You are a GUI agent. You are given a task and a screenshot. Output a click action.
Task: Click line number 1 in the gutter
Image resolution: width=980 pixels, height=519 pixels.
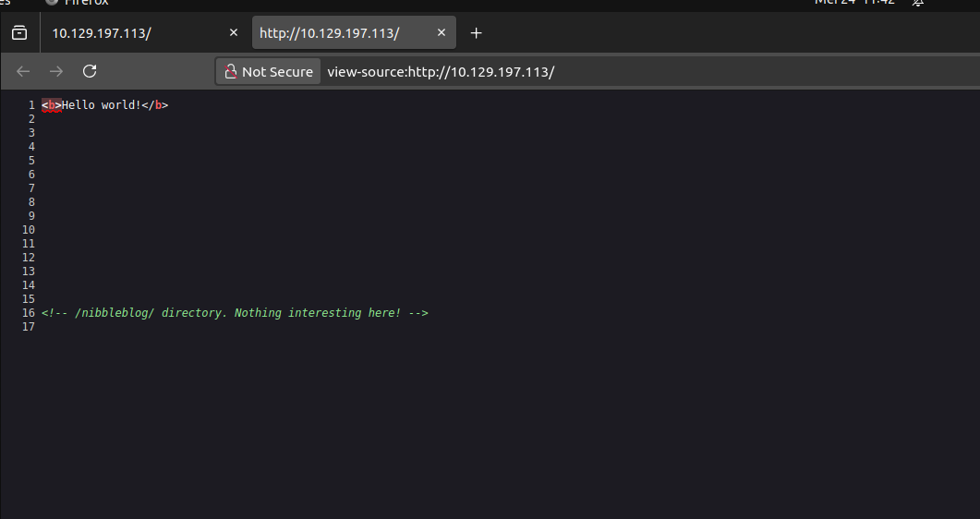(31, 105)
